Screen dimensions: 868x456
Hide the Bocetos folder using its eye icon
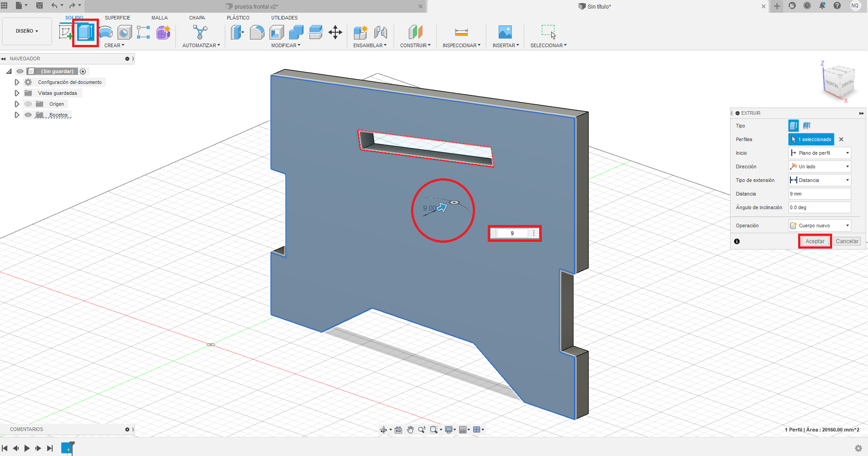pyautogui.click(x=28, y=115)
